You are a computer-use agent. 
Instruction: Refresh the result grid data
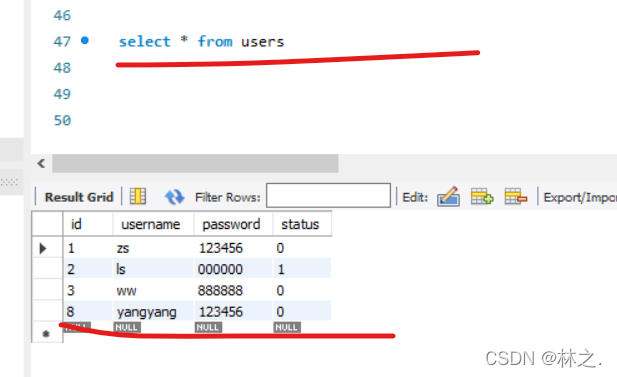pos(174,197)
